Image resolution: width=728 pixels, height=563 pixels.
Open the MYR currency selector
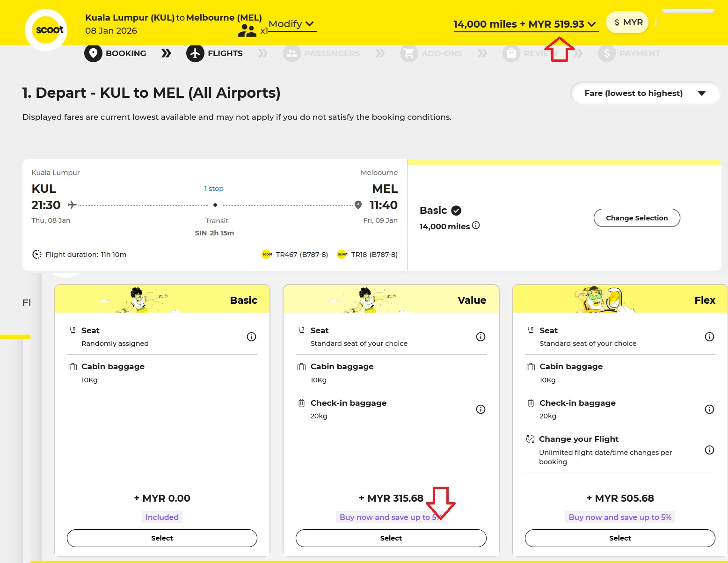(x=627, y=22)
